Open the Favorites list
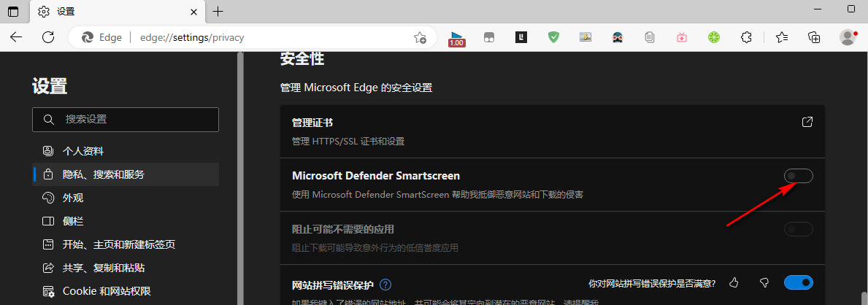Viewport: 868px width, 305px height. [782, 37]
